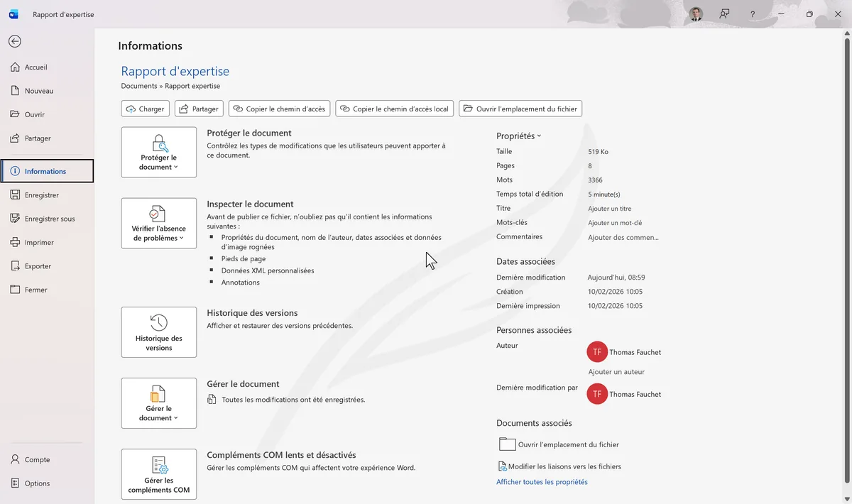852x504 pixels.
Task: Expand the Propriétés dropdown header
Action: [x=518, y=136]
